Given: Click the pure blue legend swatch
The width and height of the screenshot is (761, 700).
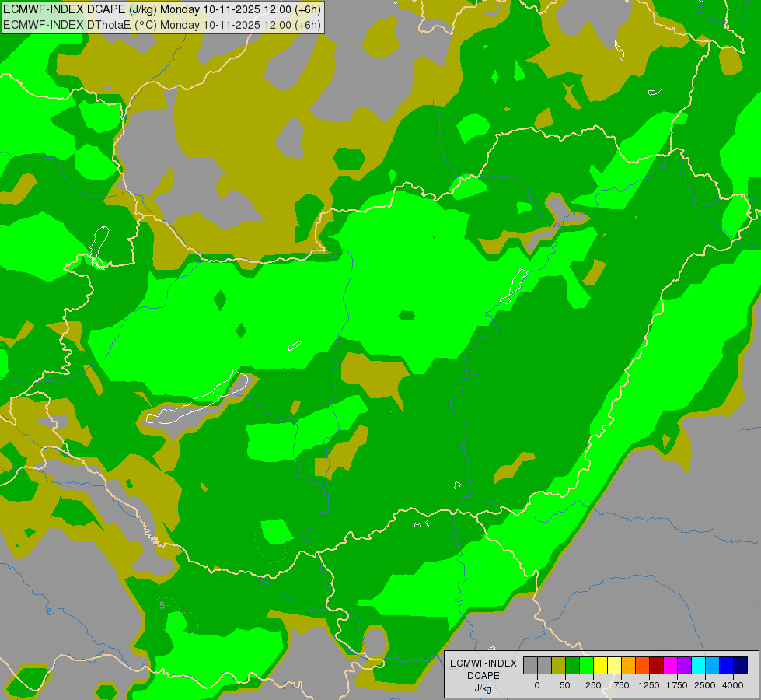Looking at the screenshot, I should point(727,665).
